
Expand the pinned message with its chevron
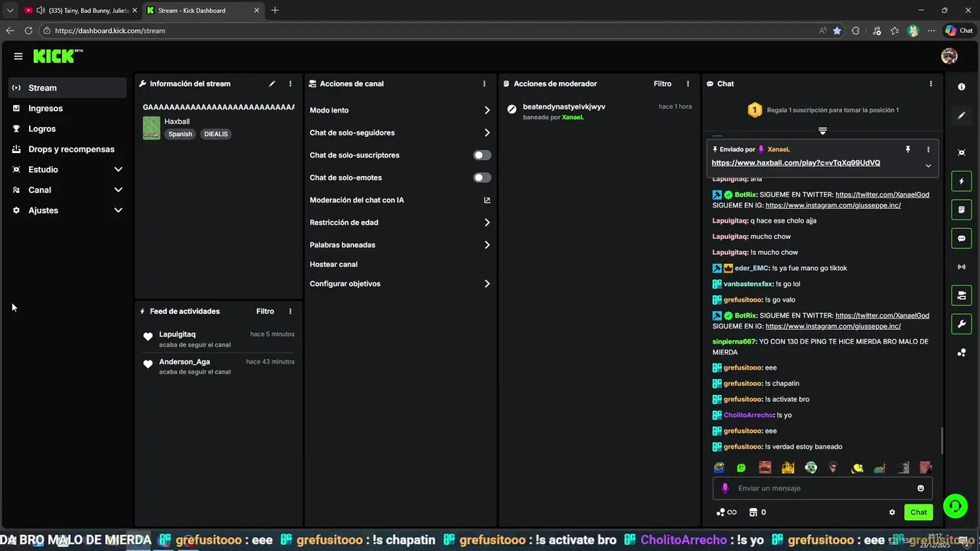928,165
